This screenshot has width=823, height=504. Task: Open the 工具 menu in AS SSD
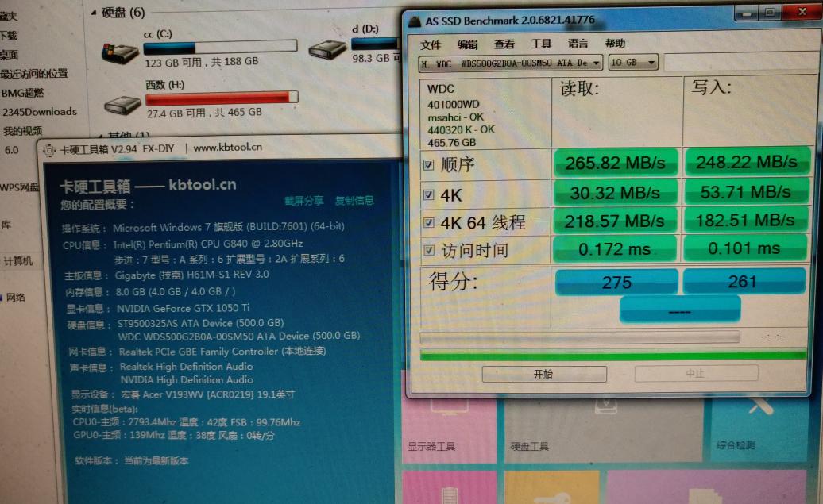pyautogui.click(x=542, y=44)
